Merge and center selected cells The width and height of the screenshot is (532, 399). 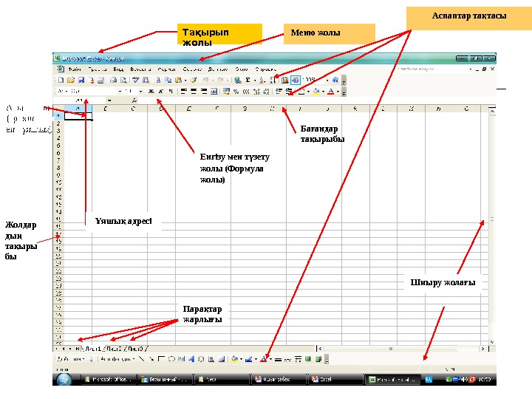point(214,92)
